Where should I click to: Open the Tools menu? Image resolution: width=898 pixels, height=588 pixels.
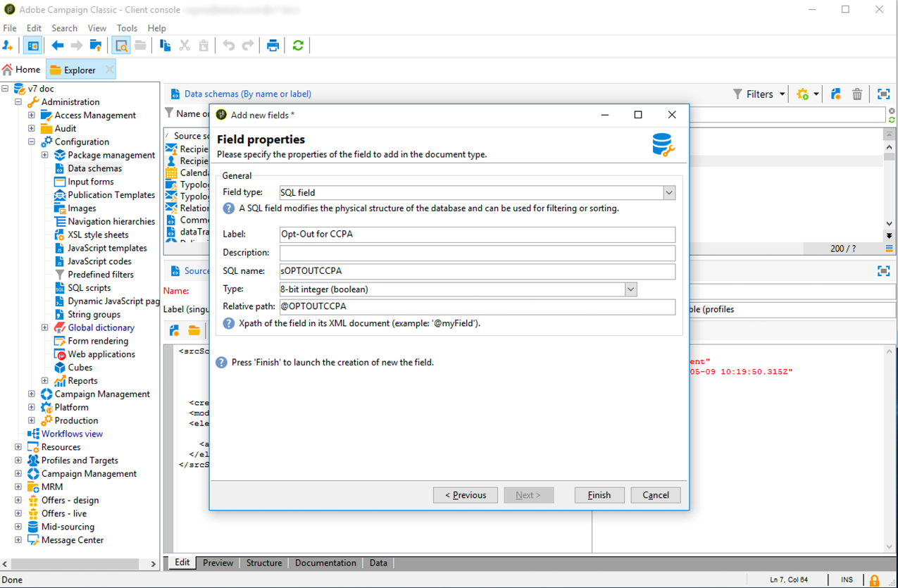point(127,28)
